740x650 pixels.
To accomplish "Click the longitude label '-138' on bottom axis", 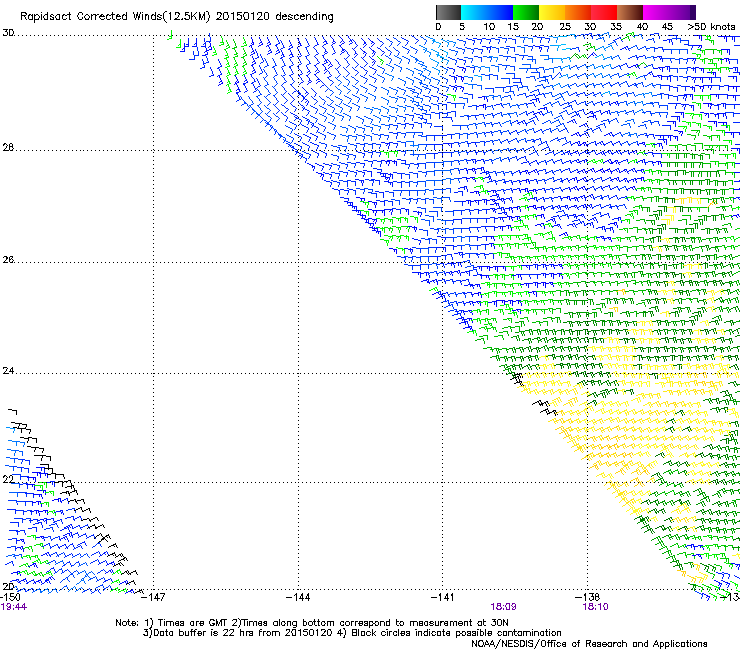I will pos(587,597).
